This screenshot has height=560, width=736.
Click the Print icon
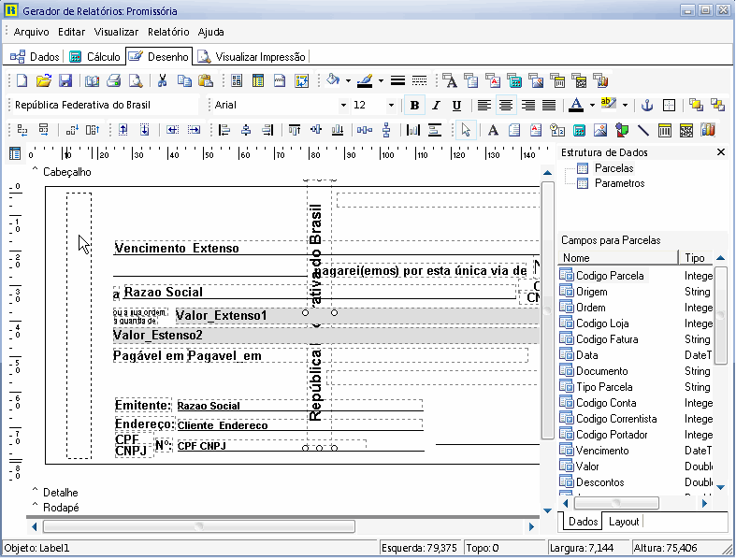point(113,80)
